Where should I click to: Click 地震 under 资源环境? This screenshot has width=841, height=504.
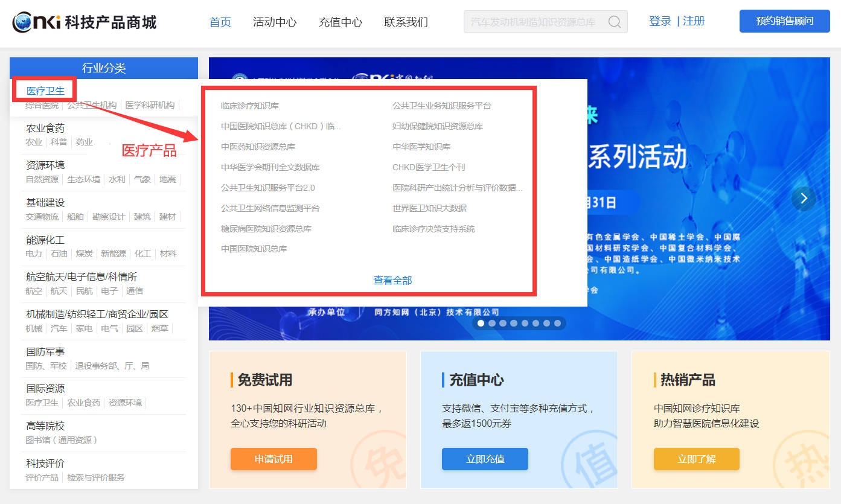tap(167, 179)
